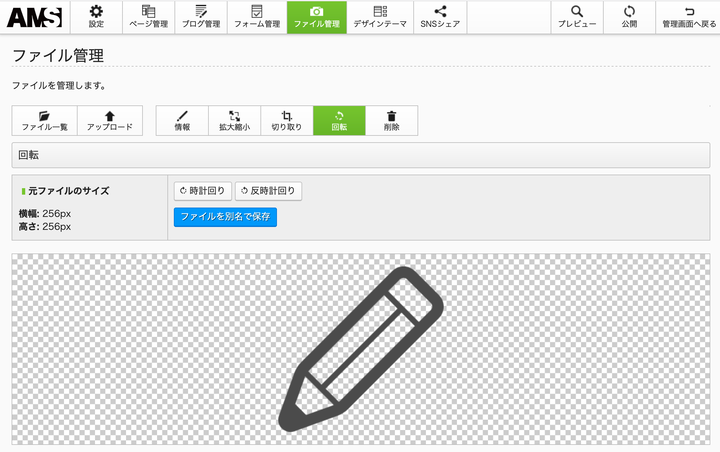Open ブログ管理 blog management
Viewport: 720px width, 452px height.
201,17
